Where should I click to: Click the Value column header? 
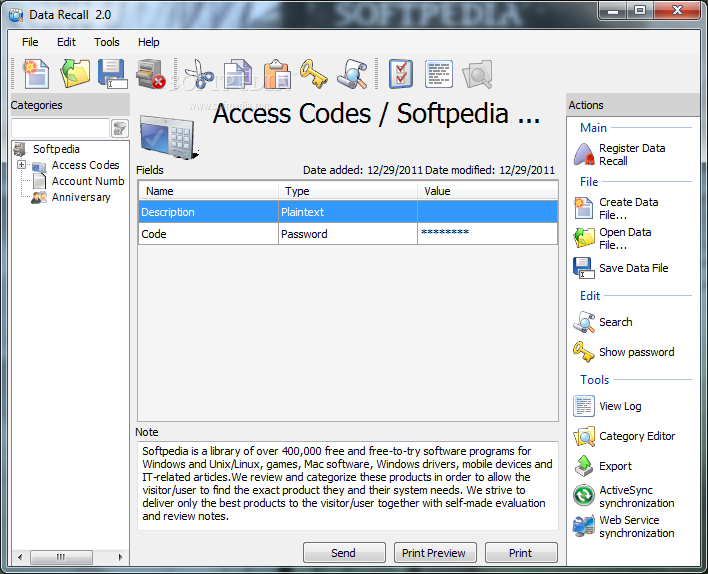click(x=488, y=191)
